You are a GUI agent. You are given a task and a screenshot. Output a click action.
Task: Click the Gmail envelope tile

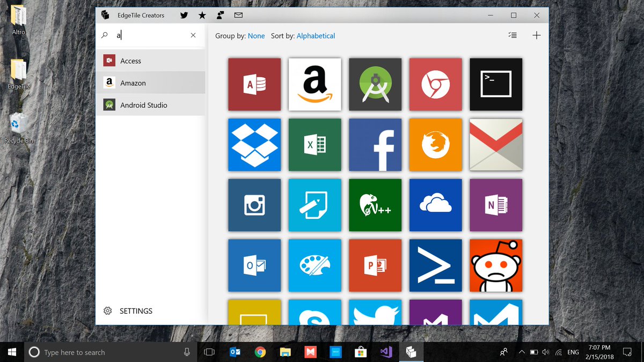[x=496, y=145]
